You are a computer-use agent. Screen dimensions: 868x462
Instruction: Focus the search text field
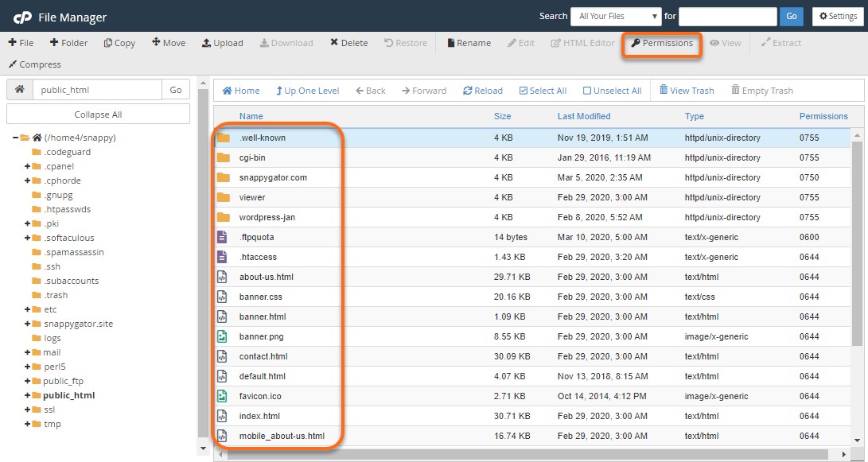[x=728, y=16]
